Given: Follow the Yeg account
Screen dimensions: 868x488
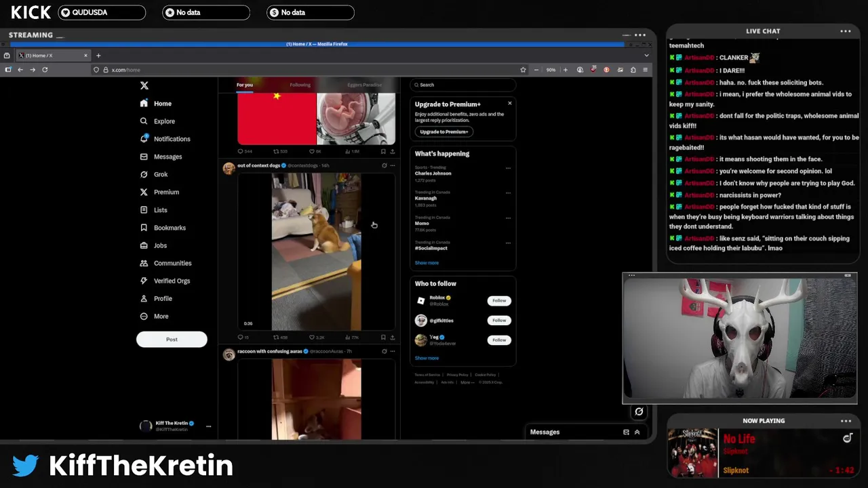Looking at the screenshot, I should point(499,340).
